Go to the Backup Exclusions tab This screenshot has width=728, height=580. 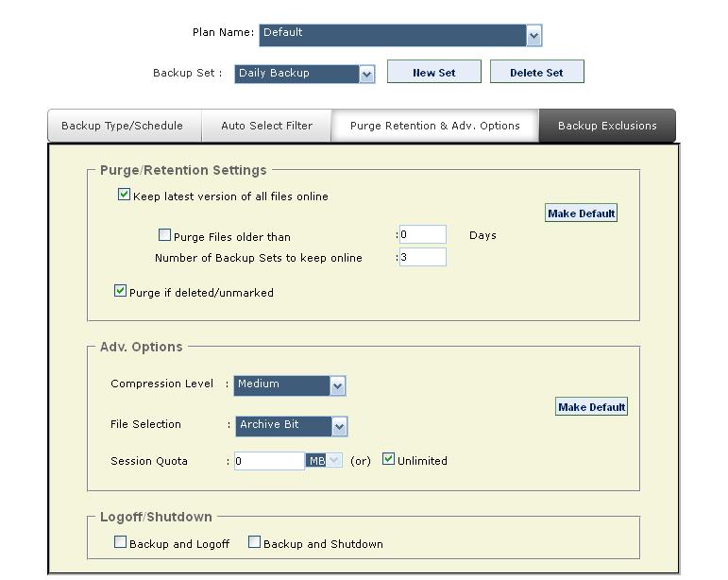(x=607, y=126)
